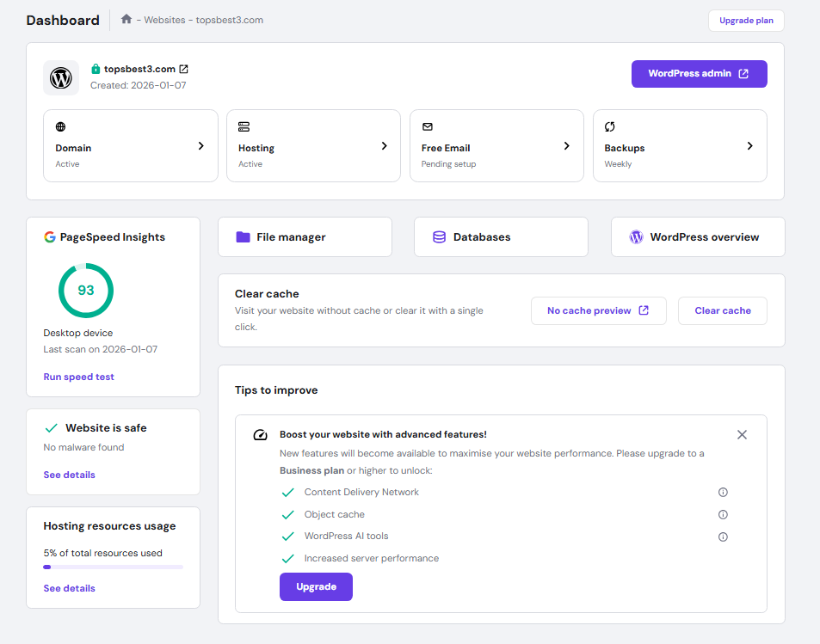The height and width of the screenshot is (644, 820).
Task: Click the WordPress site avatar icon
Action: 60,77
